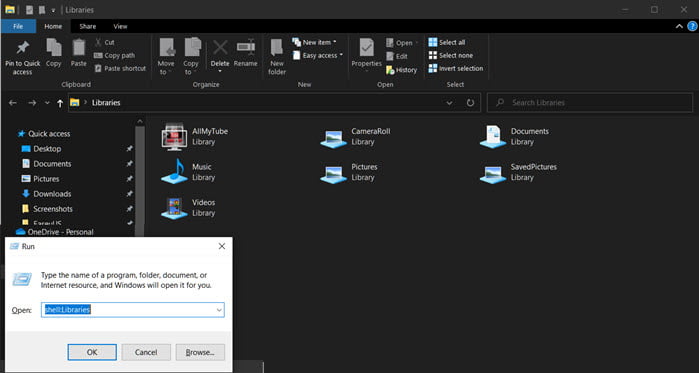699x373 pixels.
Task: Click the Cut scissors icon
Action: 98,42
